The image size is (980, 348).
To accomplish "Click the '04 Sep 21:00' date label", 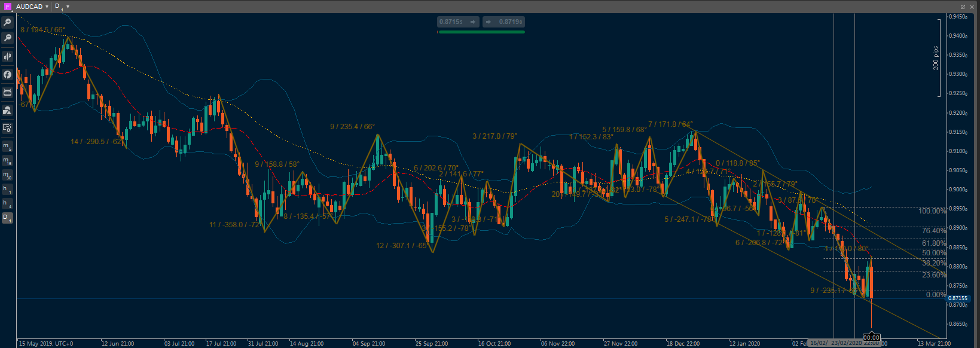I will pos(369,344).
